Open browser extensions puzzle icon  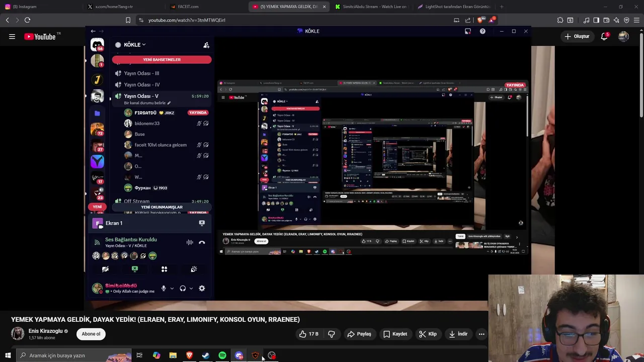tap(560, 20)
